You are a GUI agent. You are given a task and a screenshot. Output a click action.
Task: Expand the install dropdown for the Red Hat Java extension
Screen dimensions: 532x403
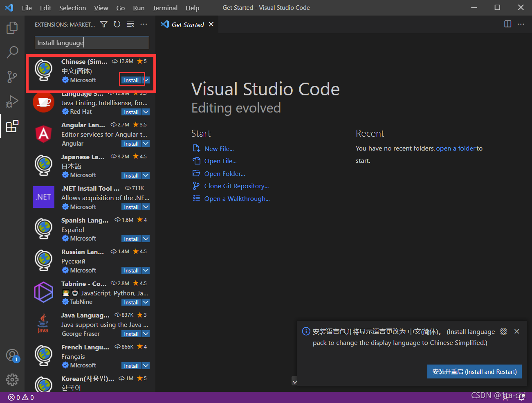(x=146, y=112)
